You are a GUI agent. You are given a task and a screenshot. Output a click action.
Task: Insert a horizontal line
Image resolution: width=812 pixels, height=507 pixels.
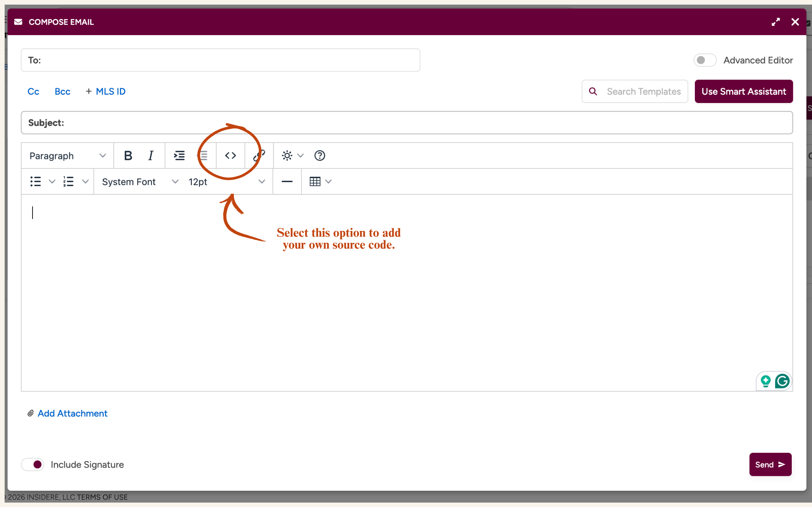tap(287, 181)
